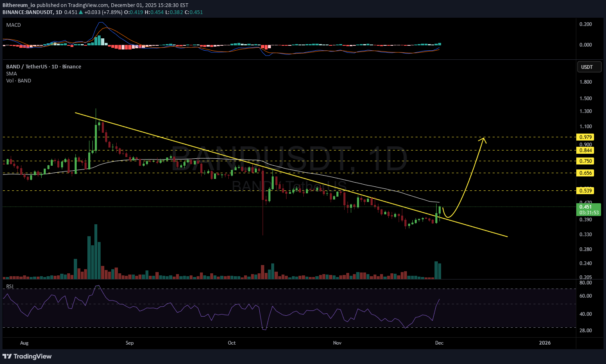Click the yellow projection arrow head
Viewport: 606px width, 364px height.
[x=483, y=139]
